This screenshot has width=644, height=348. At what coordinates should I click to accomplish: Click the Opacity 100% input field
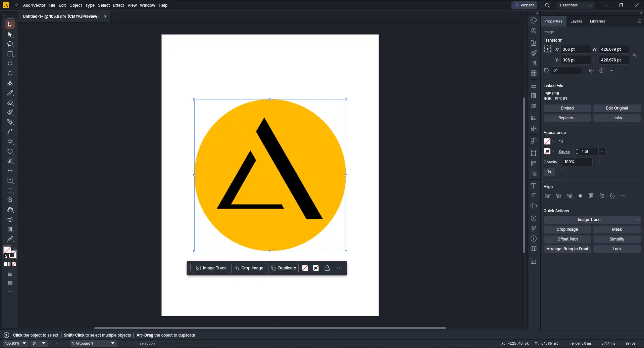(577, 162)
